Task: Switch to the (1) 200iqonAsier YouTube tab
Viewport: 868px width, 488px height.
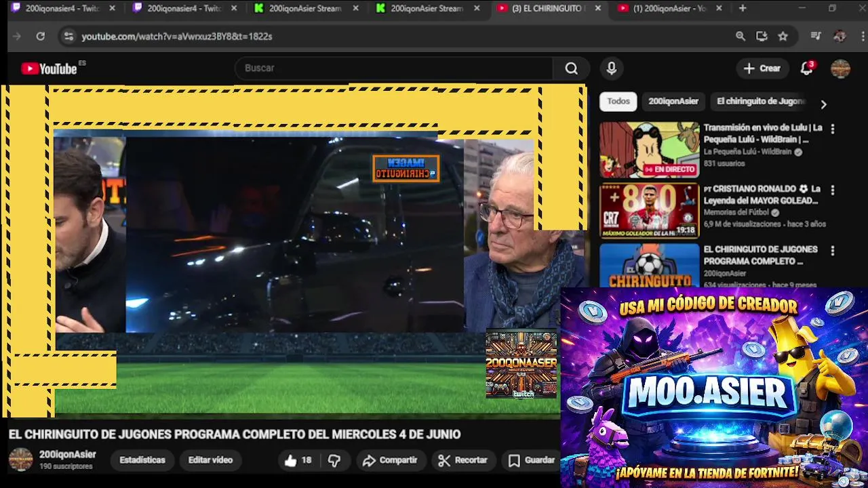Action: 669,8
